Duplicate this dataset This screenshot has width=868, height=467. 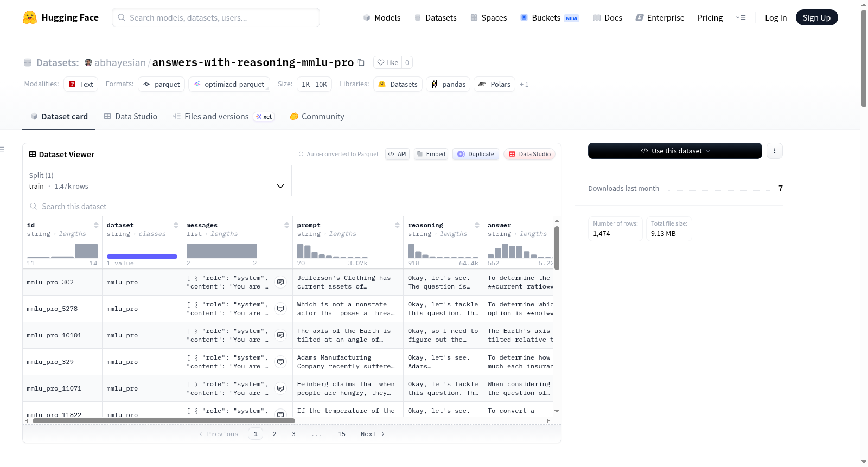pyautogui.click(x=476, y=154)
